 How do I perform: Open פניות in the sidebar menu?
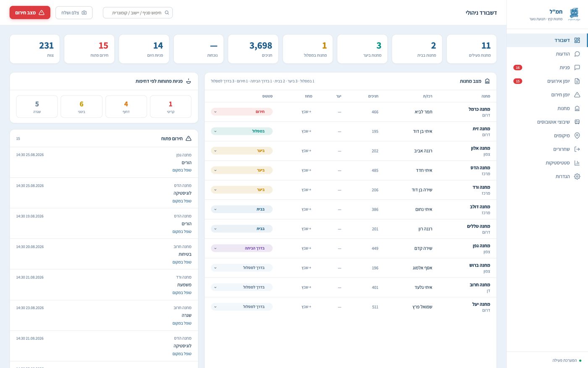tap(547, 67)
